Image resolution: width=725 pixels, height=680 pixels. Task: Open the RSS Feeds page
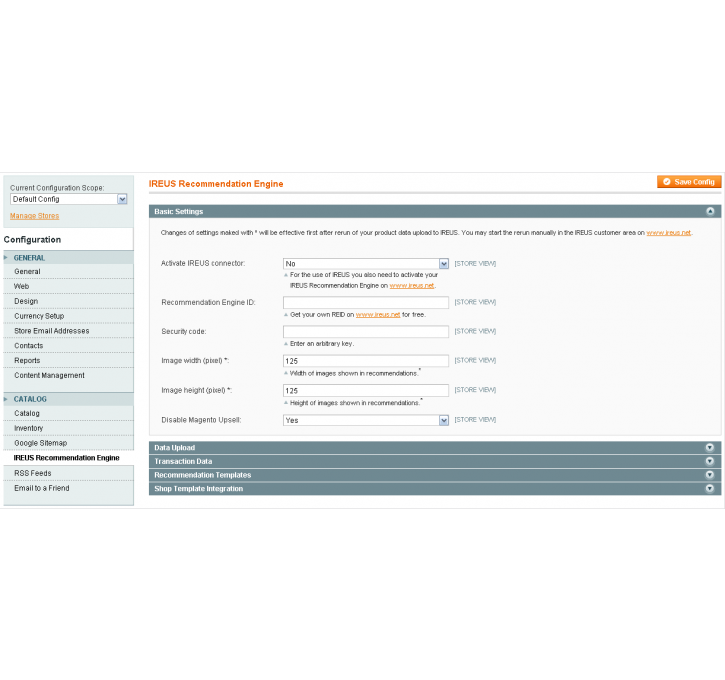click(68, 473)
